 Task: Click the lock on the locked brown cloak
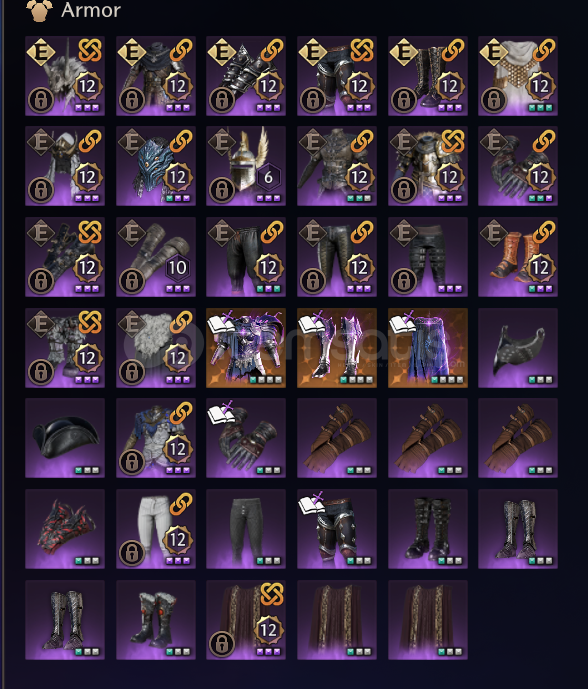click(x=222, y=644)
